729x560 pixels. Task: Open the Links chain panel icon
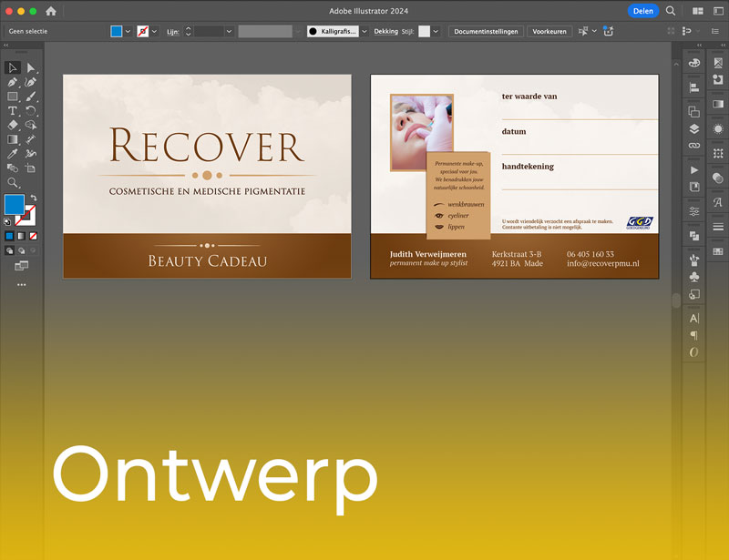694,146
